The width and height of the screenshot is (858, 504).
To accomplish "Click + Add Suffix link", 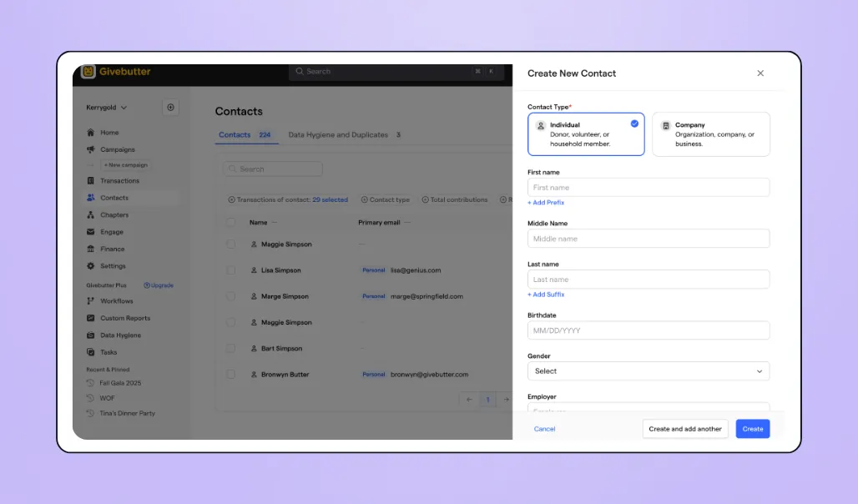I will coord(546,295).
